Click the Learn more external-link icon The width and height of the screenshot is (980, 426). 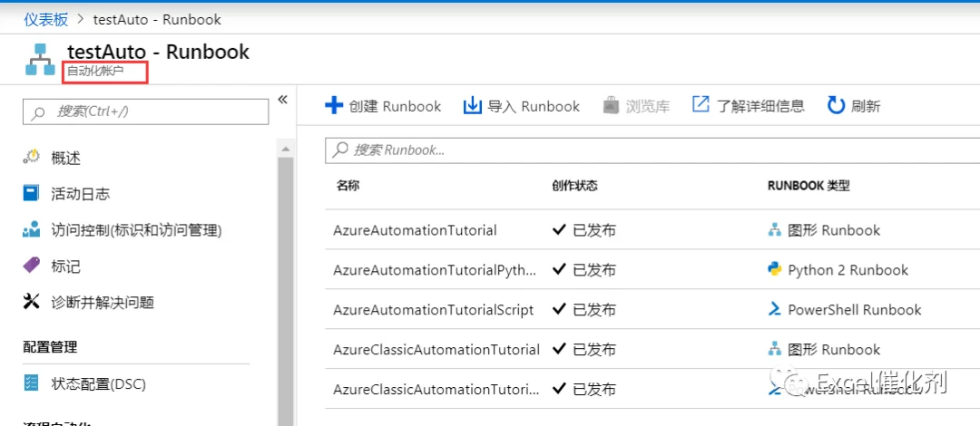click(701, 105)
